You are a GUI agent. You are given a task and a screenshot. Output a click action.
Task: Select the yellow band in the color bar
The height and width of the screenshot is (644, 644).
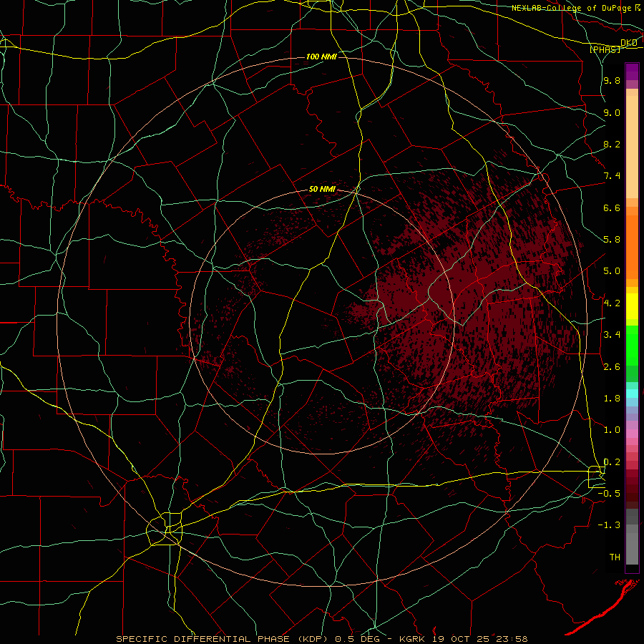coord(632,306)
